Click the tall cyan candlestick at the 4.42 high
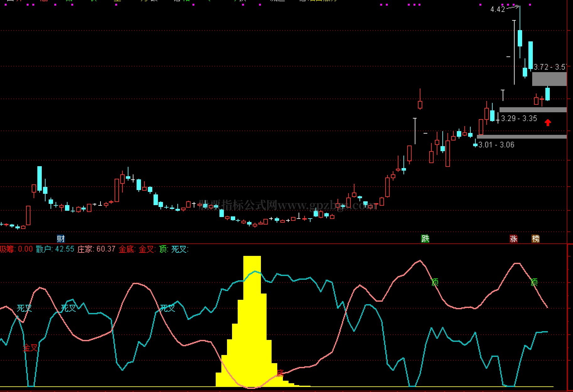The height and width of the screenshot is (392, 573). (x=520, y=38)
